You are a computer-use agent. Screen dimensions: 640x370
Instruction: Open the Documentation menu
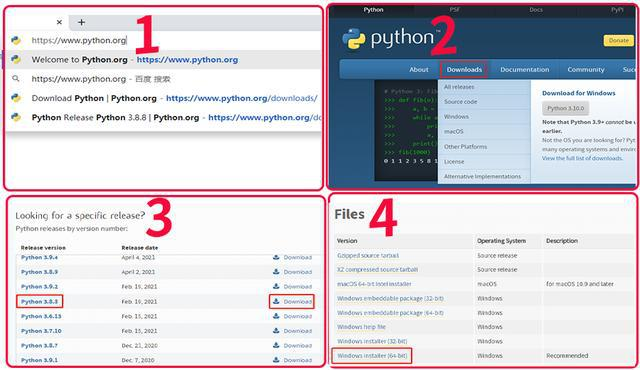(524, 70)
